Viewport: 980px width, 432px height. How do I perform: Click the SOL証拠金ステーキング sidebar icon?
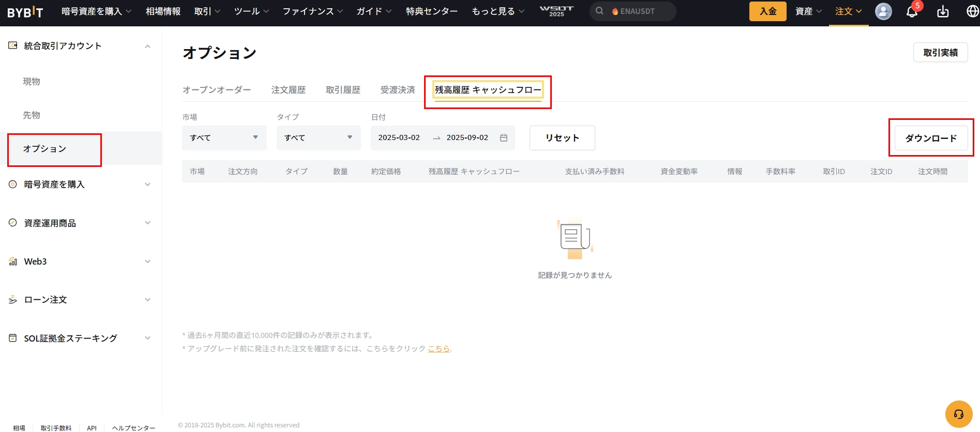[x=13, y=338]
